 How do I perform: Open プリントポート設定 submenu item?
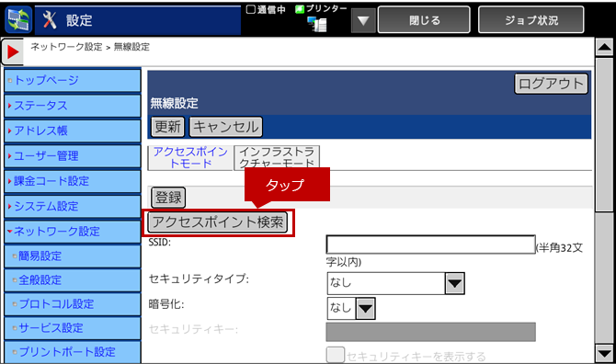click(x=73, y=352)
